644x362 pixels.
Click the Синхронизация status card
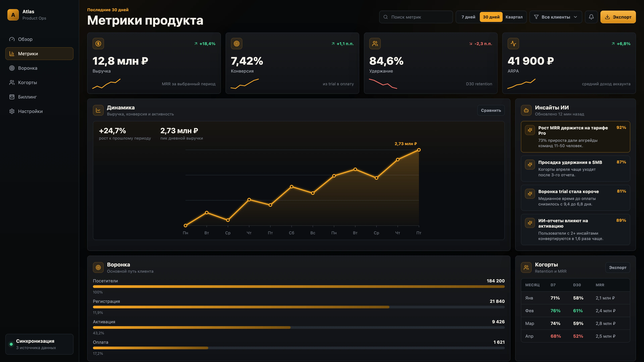pos(39,344)
